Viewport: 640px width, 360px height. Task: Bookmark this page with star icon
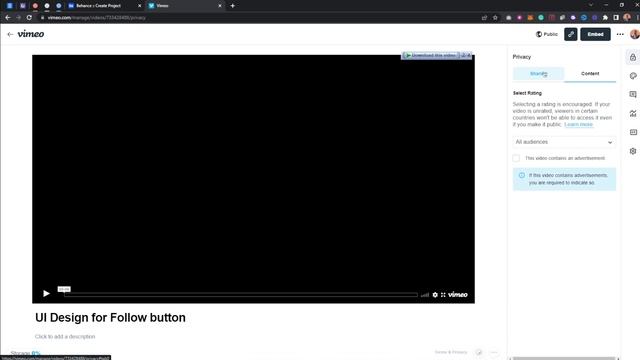[x=495, y=18]
